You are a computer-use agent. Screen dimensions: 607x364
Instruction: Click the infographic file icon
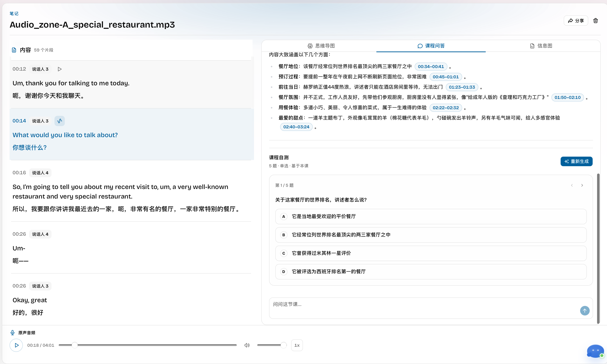pos(532,46)
